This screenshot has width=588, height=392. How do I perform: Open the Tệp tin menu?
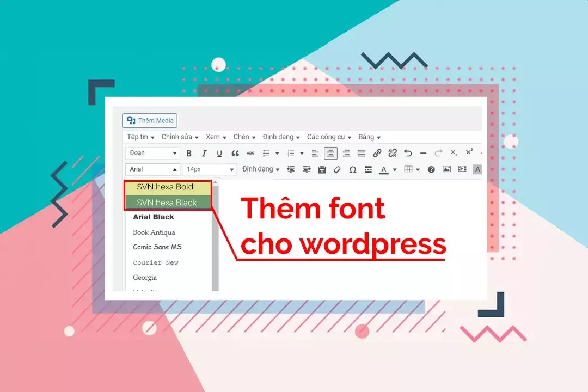(x=140, y=137)
